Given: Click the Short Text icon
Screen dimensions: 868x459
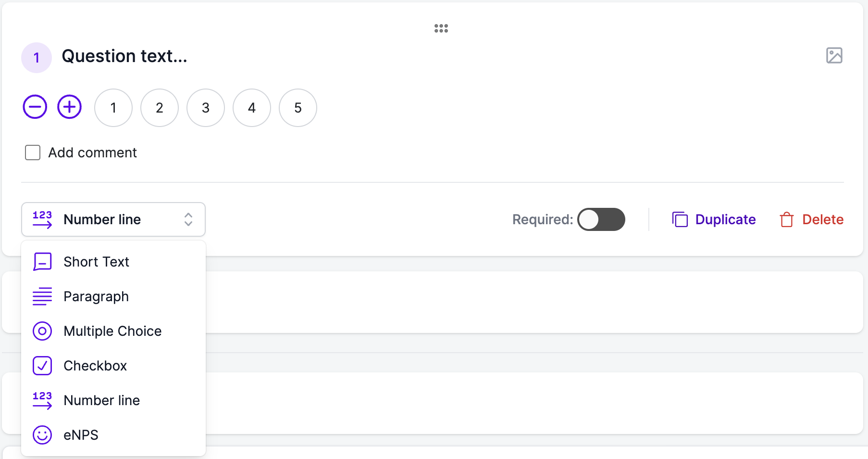Looking at the screenshot, I should pyautogui.click(x=42, y=262).
